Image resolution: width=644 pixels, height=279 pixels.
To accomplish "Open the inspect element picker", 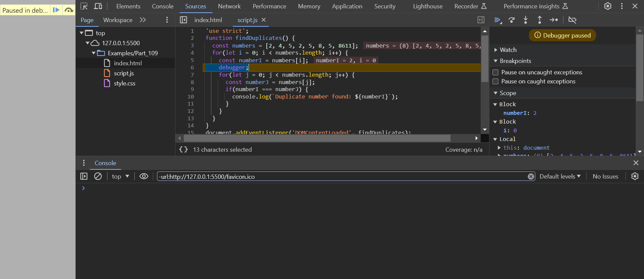I will coord(84,6).
